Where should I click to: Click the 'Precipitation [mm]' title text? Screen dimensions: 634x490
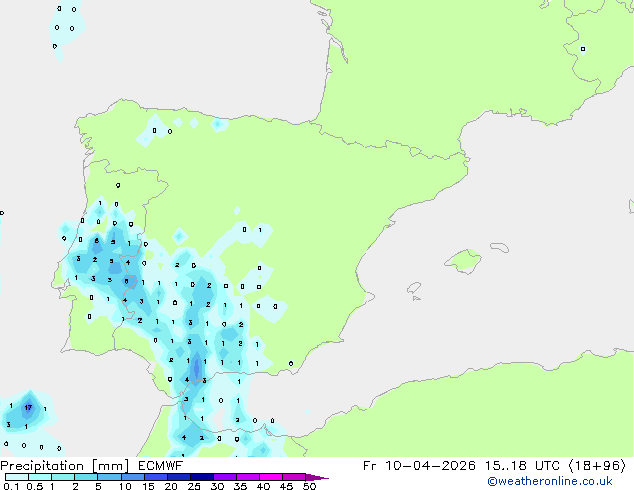[65, 466]
